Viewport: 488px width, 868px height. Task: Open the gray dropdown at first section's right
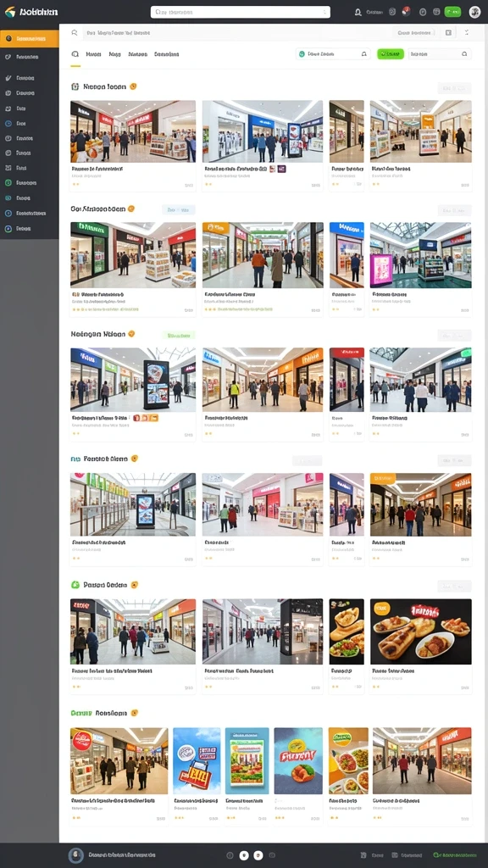[454, 87]
